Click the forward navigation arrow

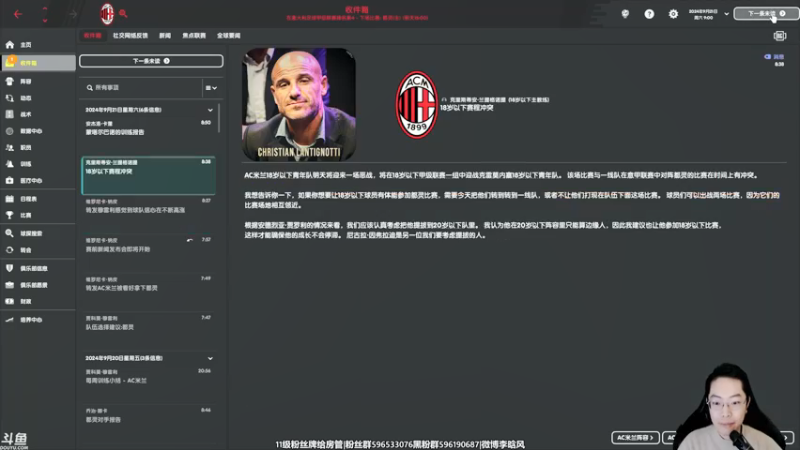coord(73,14)
